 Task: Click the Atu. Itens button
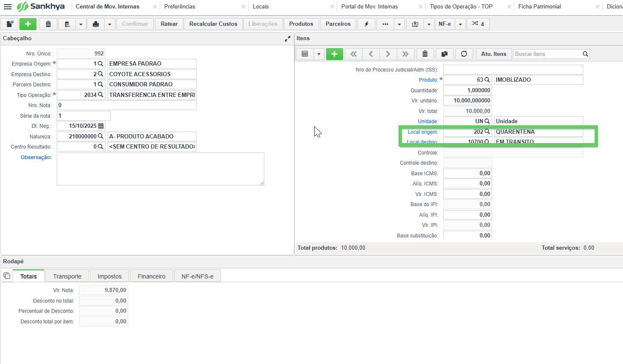click(493, 54)
